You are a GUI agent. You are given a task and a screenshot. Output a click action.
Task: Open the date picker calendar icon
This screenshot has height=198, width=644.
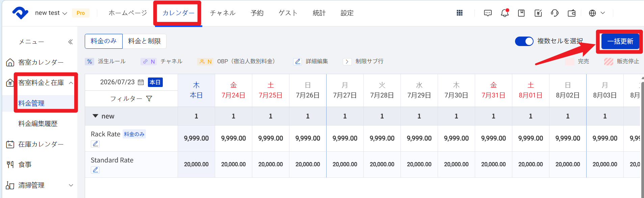coord(141,82)
